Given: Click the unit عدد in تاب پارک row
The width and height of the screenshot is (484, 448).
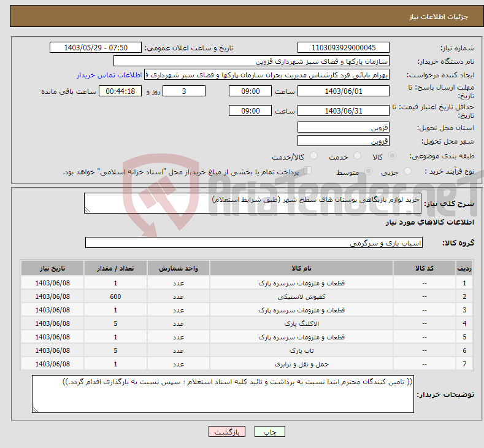Looking at the screenshot, I should click(179, 351).
